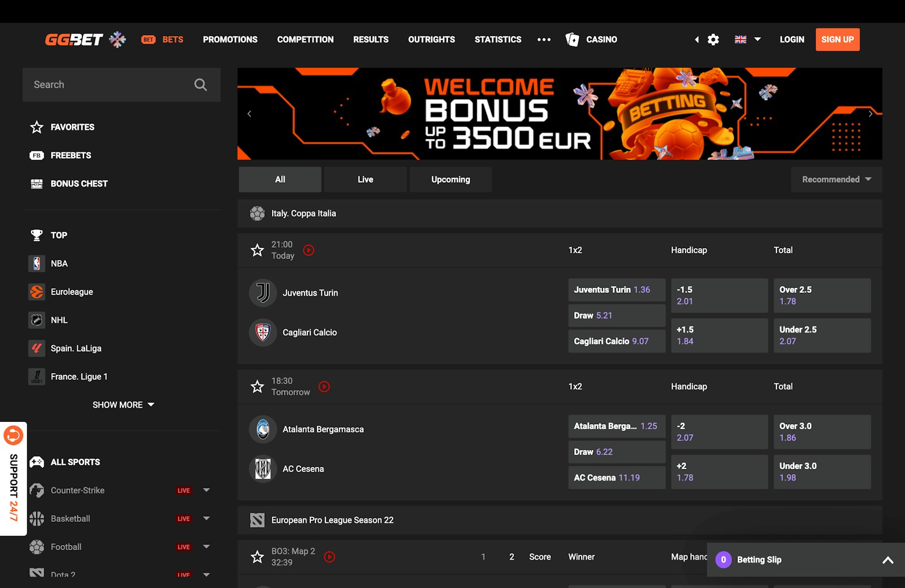Screen dimensions: 905x588
Task: Click the welcome bonus banner
Action: click(x=559, y=113)
